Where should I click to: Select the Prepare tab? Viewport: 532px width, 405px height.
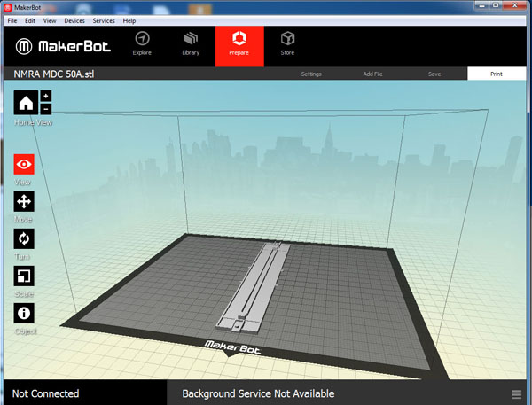pyautogui.click(x=239, y=46)
